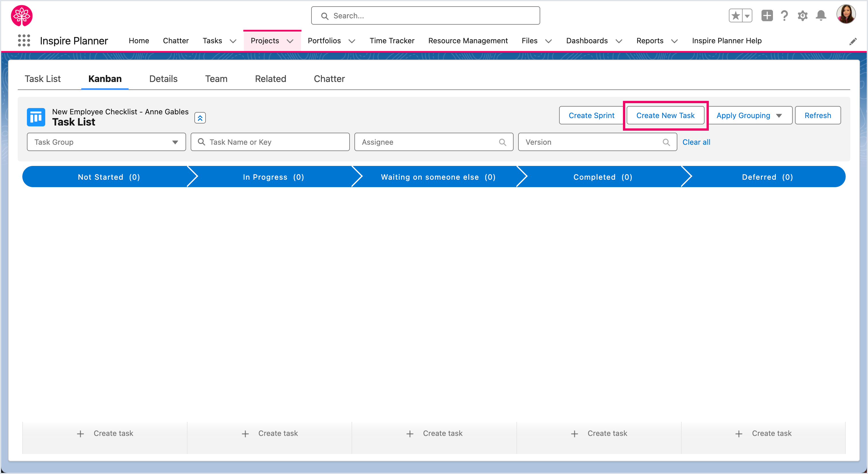Expand the Portfolios nav chevron

(x=352, y=41)
